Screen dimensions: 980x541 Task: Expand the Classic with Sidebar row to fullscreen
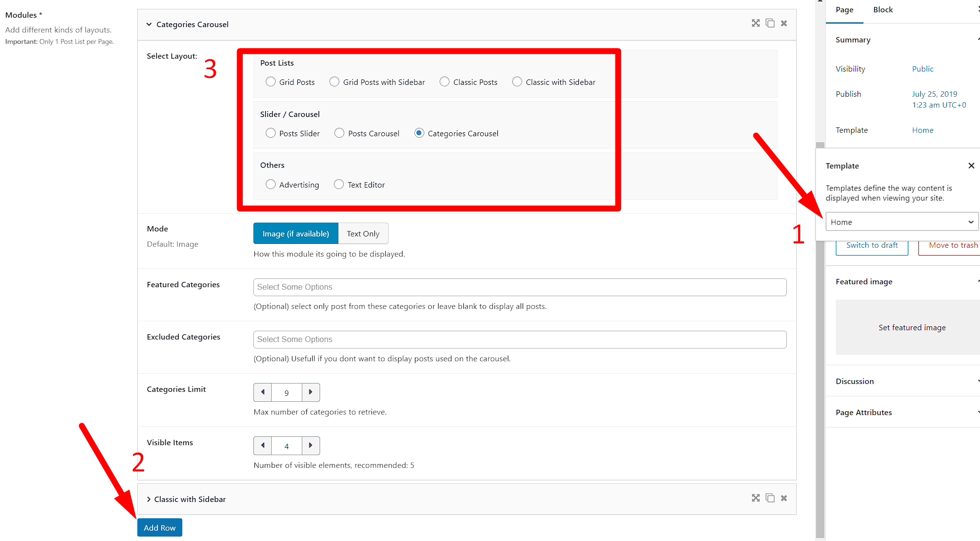point(756,498)
